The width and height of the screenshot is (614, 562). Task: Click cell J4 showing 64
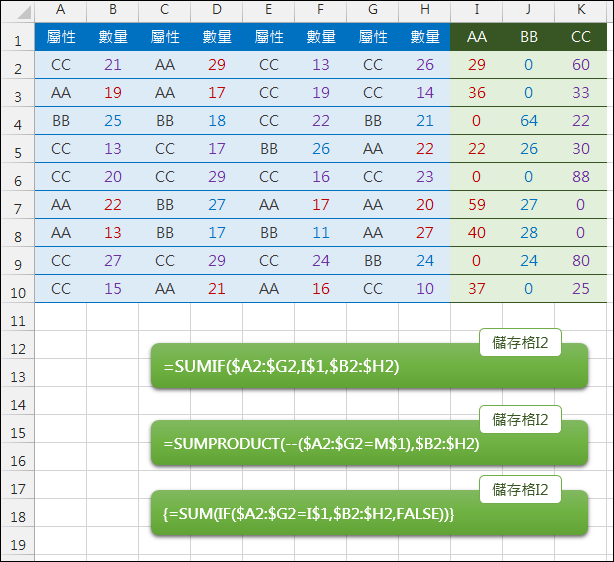(528, 121)
